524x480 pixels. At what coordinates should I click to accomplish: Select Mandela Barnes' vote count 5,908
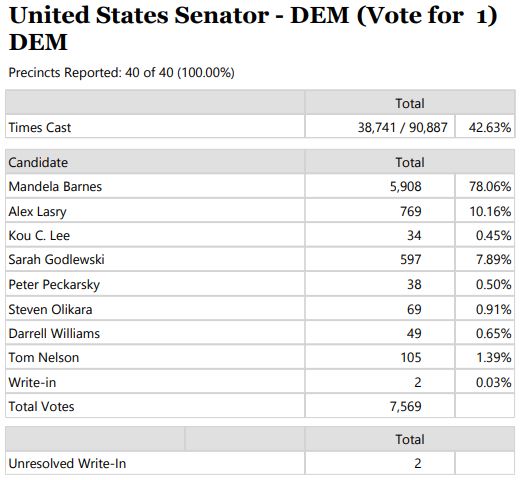(405, 187)
